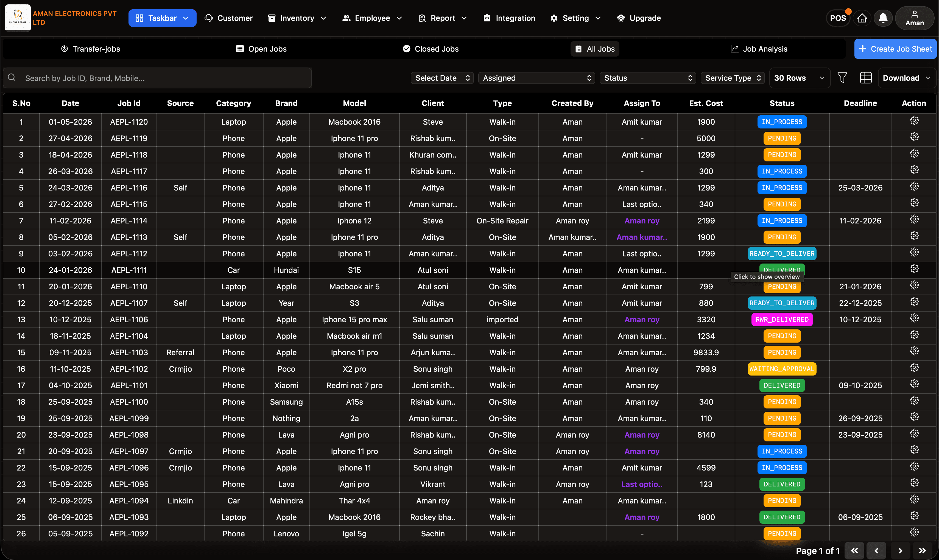Click the Thar 4x4 model cell
Screen dimensions: 939x560
[354, 501]
